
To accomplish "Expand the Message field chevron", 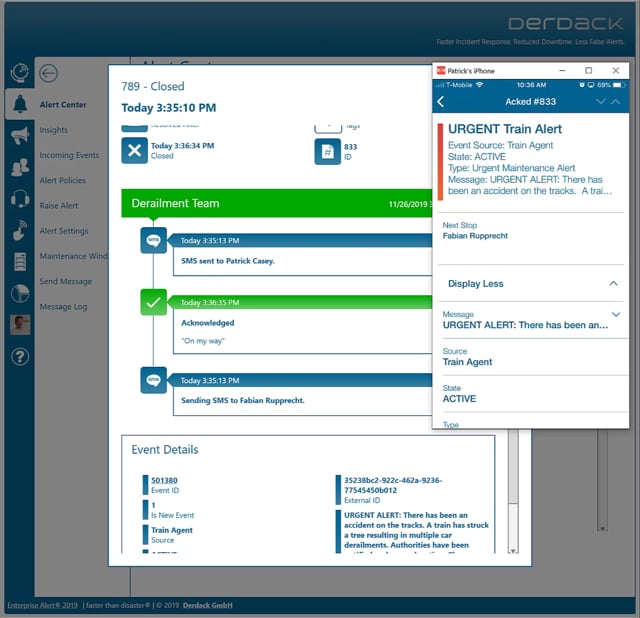I will pos(616,314).
